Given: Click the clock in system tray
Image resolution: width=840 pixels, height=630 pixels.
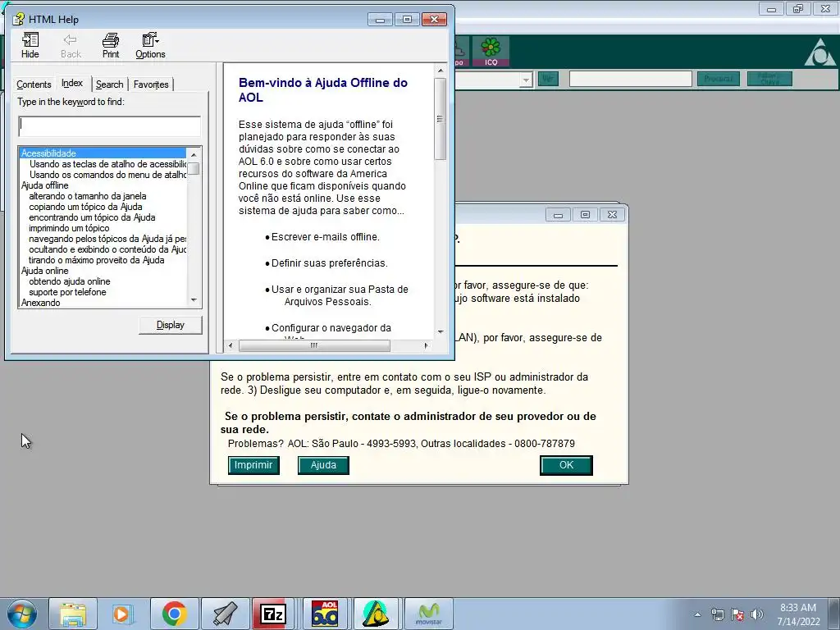Looking at the screenshot, I should [x=798, y=614].
